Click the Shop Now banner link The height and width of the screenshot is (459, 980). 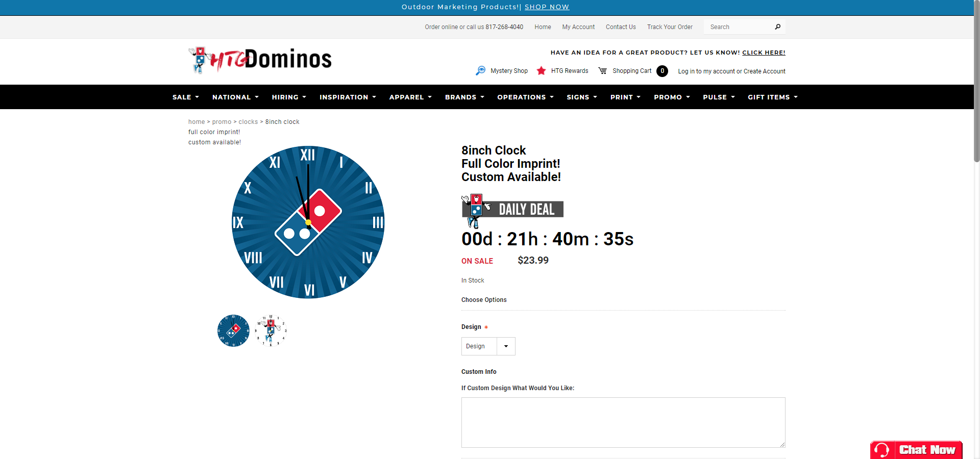click(x=547, y=7)
